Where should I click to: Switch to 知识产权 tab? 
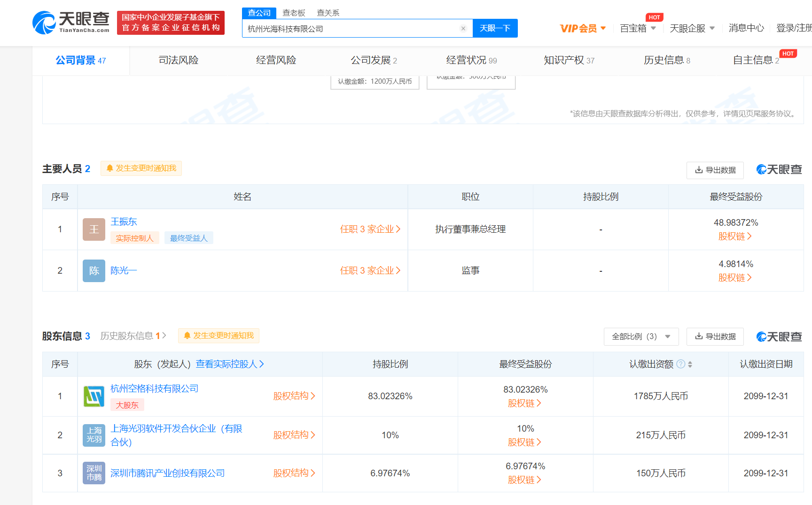[x=569, y=60]
